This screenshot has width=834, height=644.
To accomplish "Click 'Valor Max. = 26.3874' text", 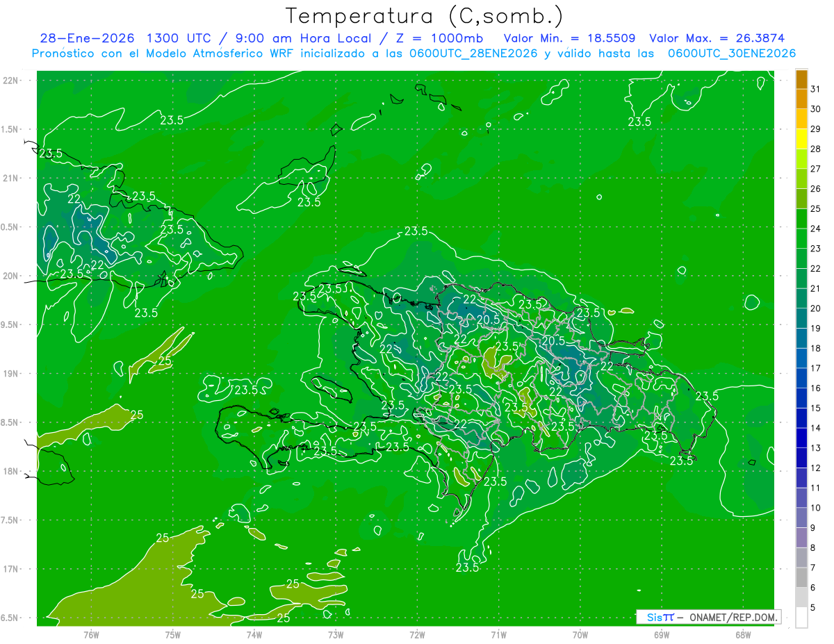I will 718,38.
